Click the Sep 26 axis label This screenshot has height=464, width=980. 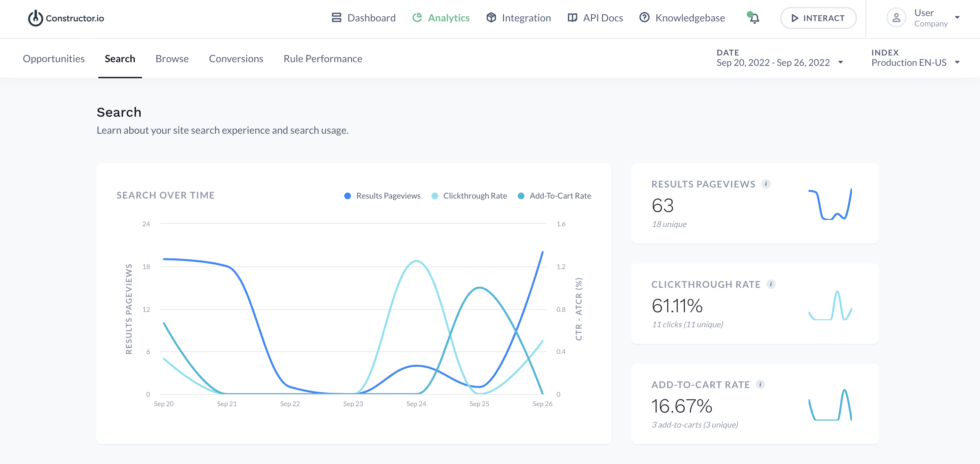tap(542, 404)
